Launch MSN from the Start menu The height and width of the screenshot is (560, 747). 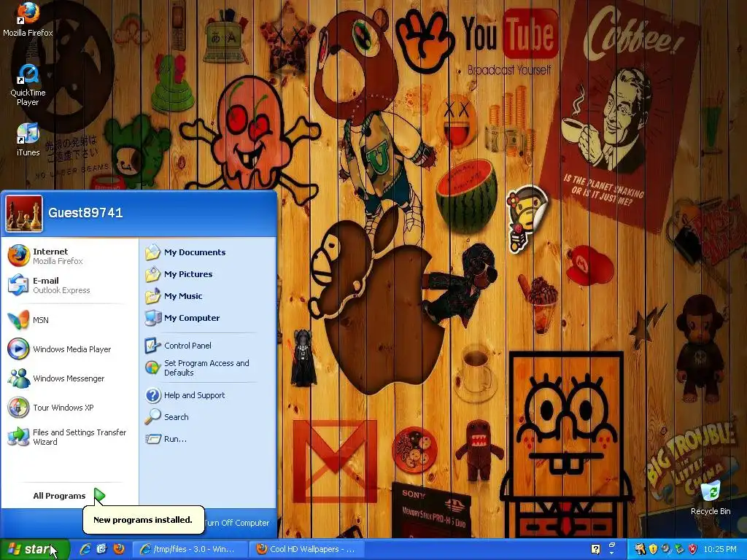coord(69,320)
